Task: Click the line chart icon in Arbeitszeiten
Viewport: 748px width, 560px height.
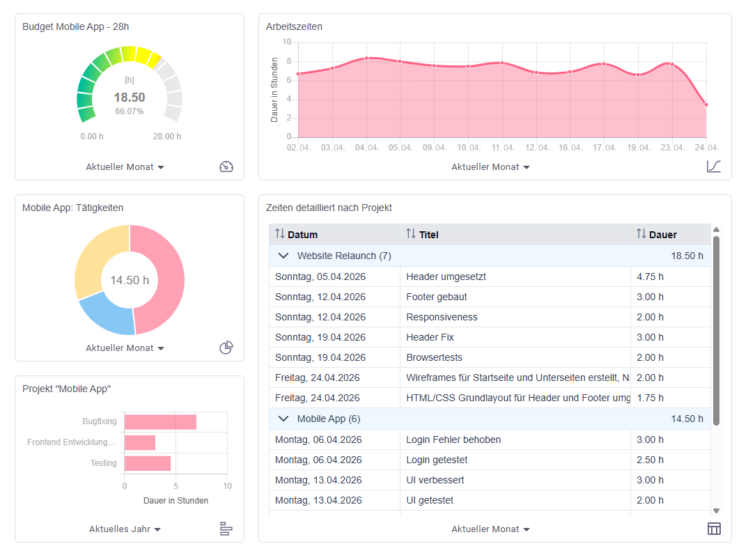Action: [714, 166]
